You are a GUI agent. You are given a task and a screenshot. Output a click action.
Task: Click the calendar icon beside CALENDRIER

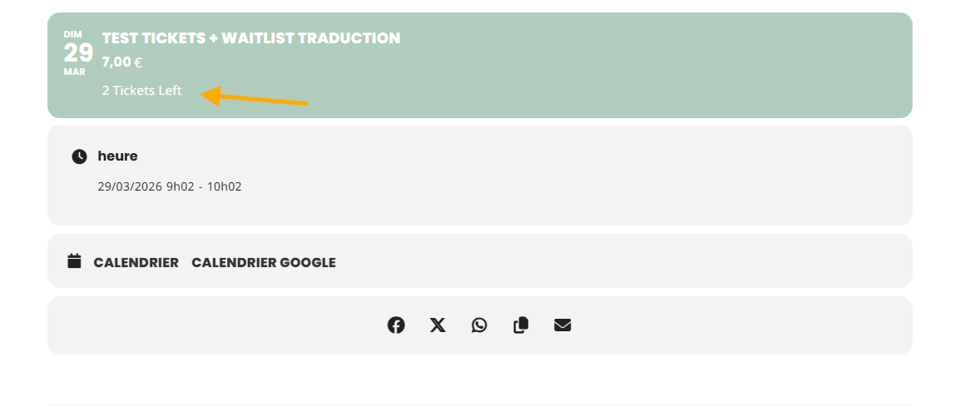click(x=74, y=261)
